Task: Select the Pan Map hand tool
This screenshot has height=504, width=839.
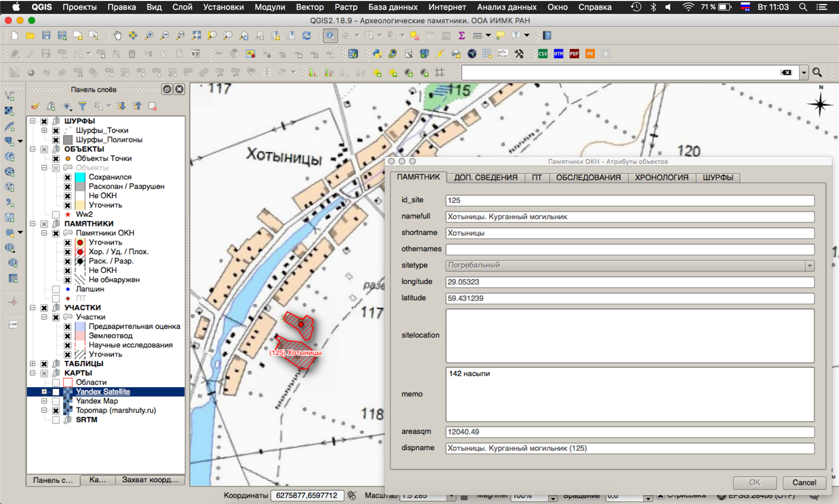Action: 117,35
